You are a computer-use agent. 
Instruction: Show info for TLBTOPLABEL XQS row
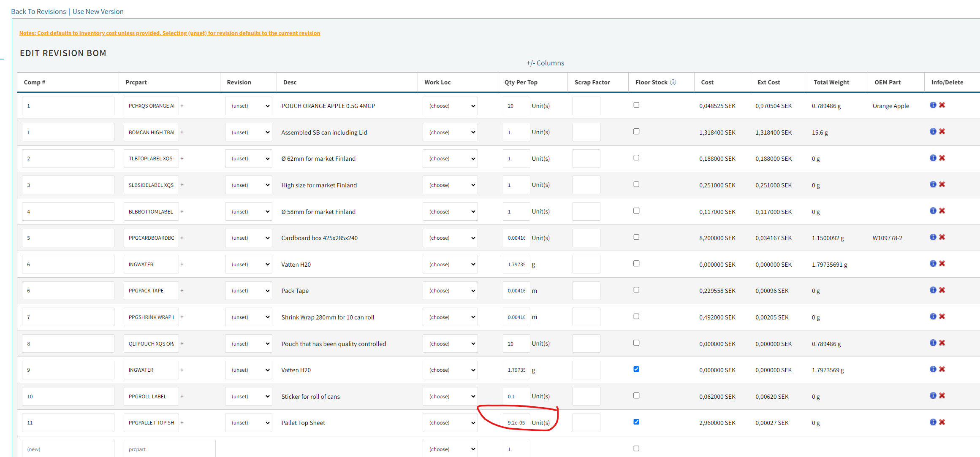tap(933, 158)
